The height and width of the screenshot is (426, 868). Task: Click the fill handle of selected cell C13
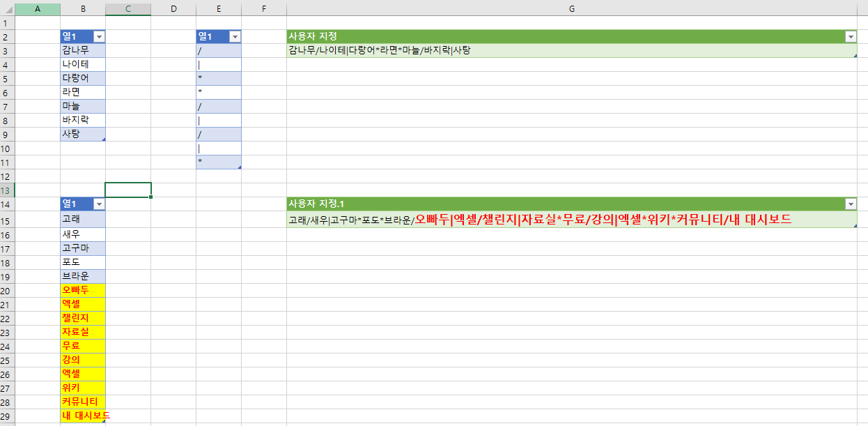point(150,197)
